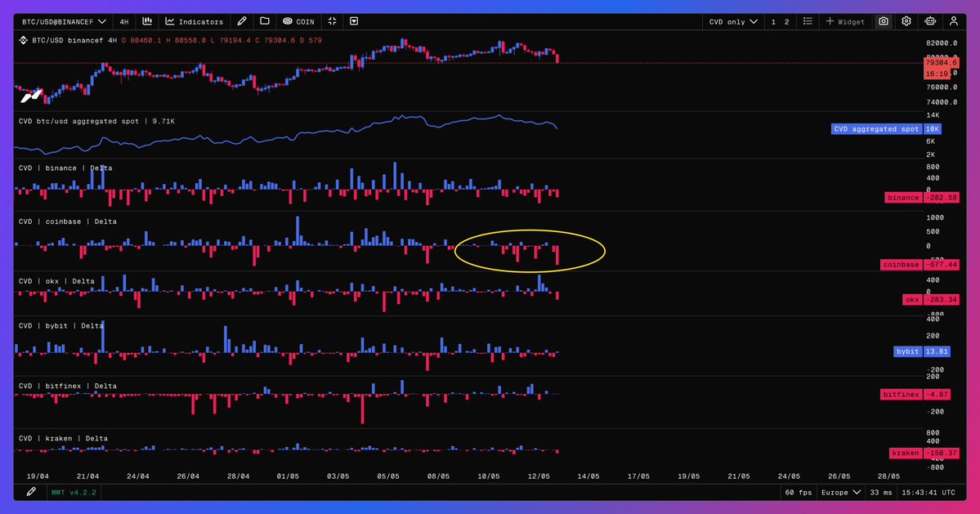Click the MMT logo watermark on chart
980x514 pixels.
point(31,96)
